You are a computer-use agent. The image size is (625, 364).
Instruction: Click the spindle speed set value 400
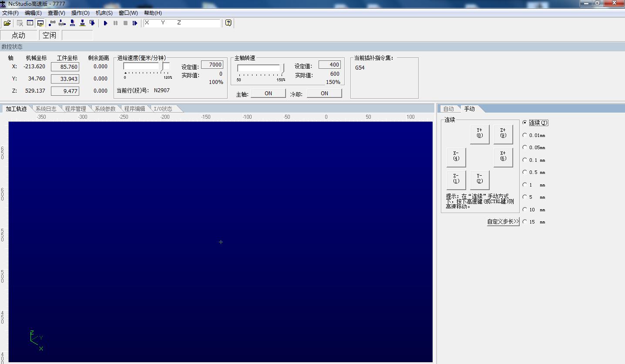click(329, 65)
